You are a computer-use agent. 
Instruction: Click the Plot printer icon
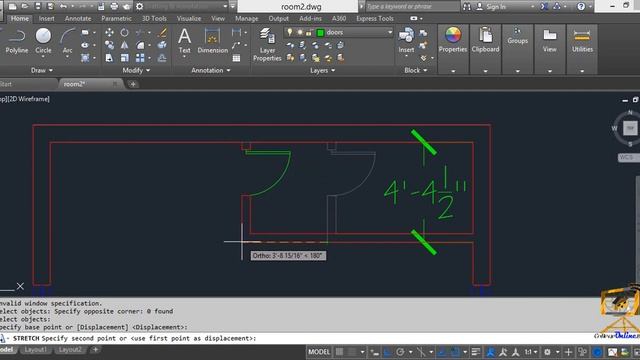pyautogui.click(x=114, y=7)
